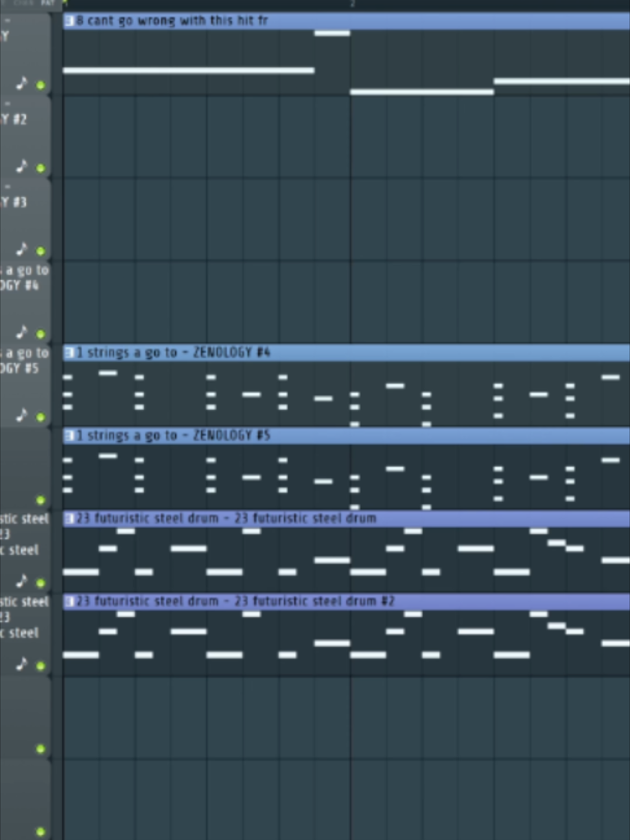The image size is (630, 840).
Task: Click the note icon on the ZENOLOGY #5 track header
Action: 22,415
